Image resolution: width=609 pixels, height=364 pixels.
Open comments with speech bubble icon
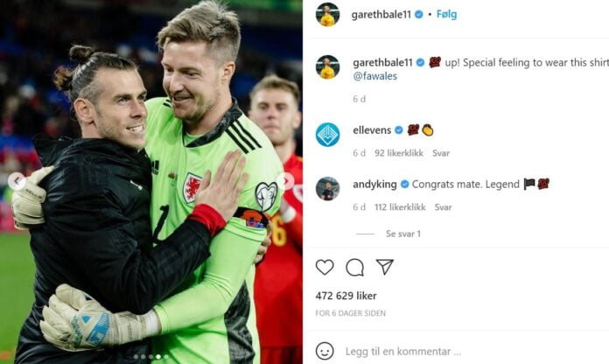pos(354,267)
